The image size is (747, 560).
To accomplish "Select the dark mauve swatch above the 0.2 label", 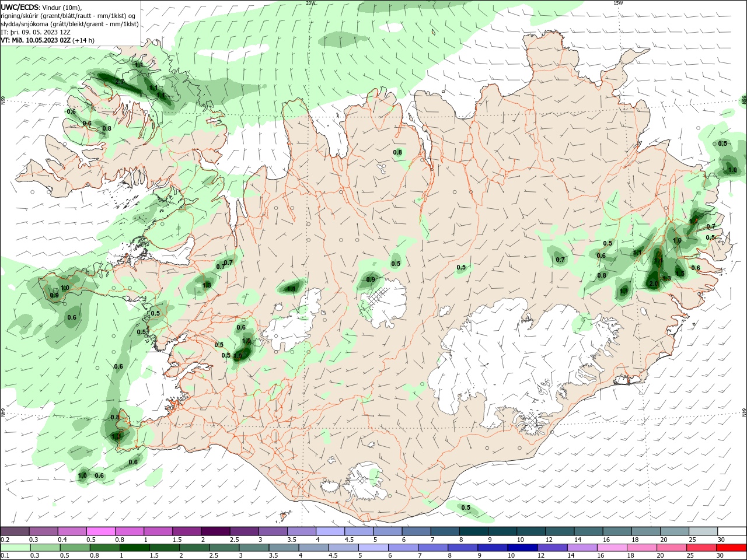I will [15, 531].
